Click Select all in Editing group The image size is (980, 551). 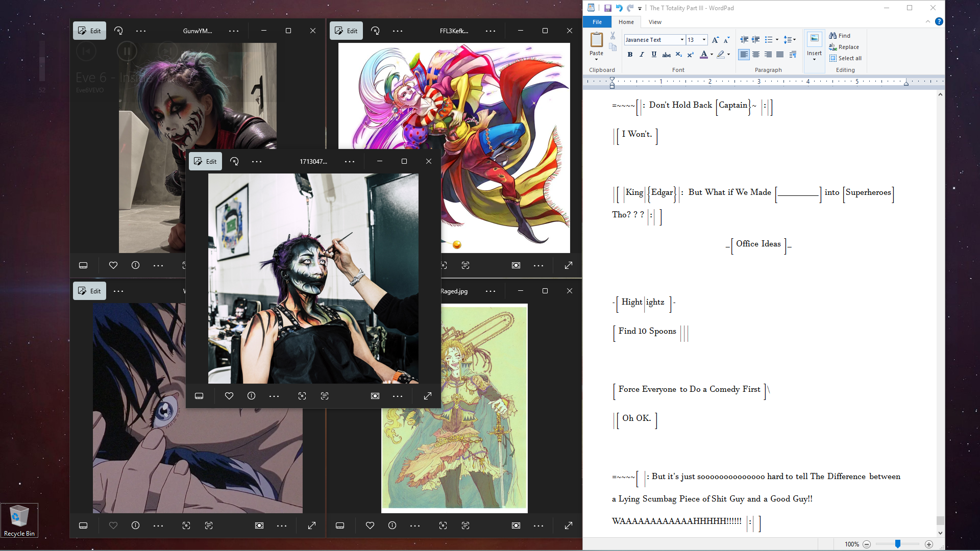[x=845, y=58]
